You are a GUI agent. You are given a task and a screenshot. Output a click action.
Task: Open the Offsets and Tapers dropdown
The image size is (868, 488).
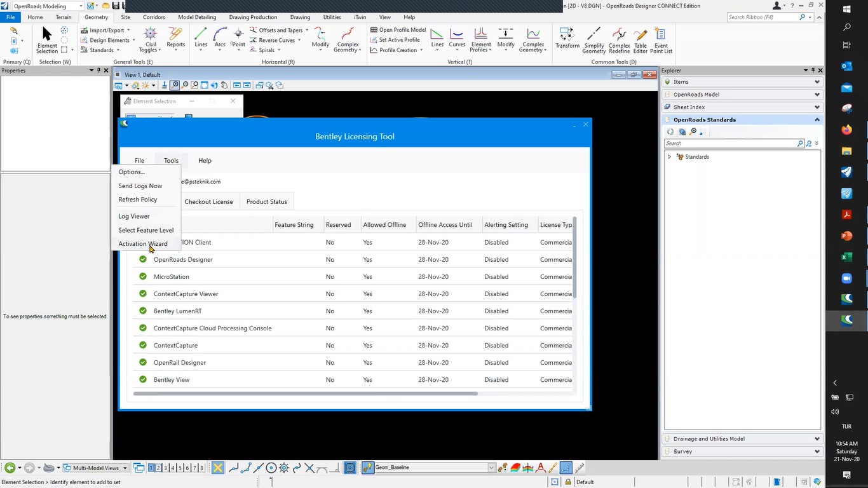(x=278, y=30)
